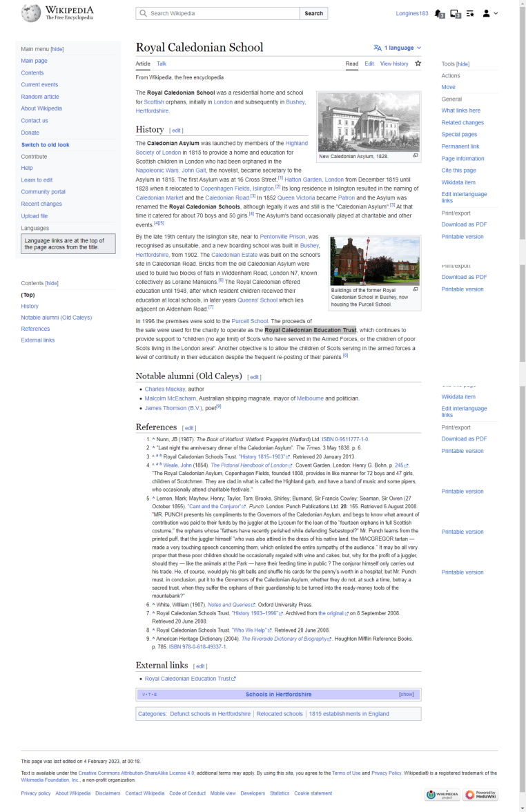Open the 1 language dropdown
This screenshot has height=812, width=526.
coord(398,48)
